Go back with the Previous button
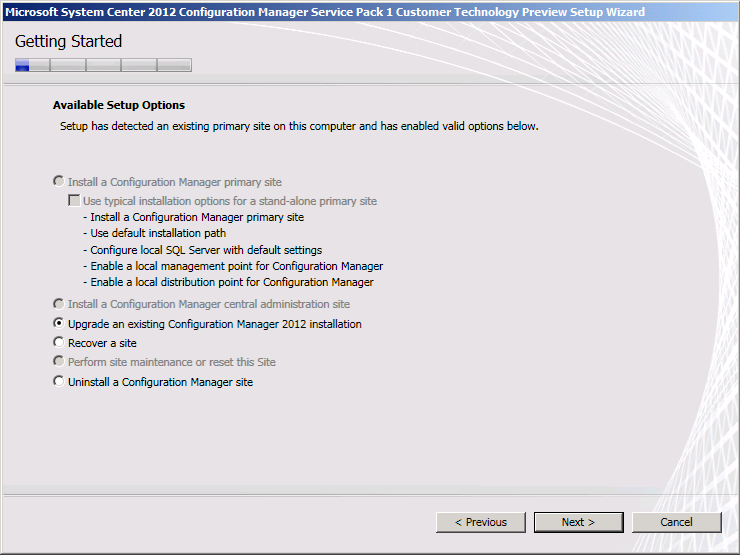Viewport: 740px width, 555px height. point(480,522)
